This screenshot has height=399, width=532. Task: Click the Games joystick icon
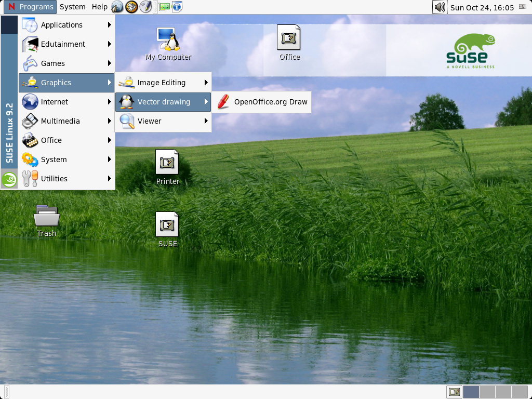[x=30, y=63]
